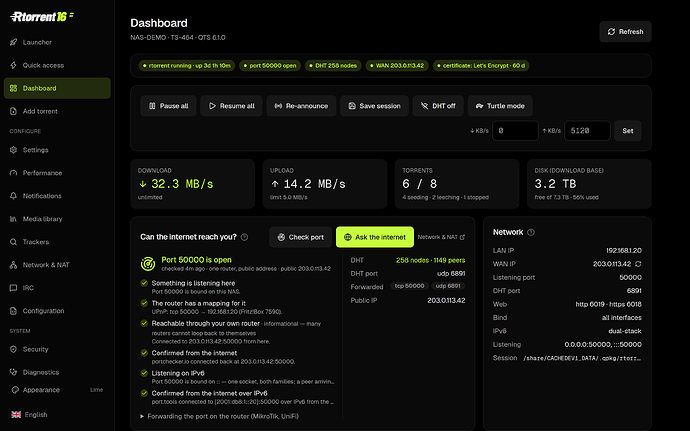Click the Let's Encrypt certificate chip

481,66
